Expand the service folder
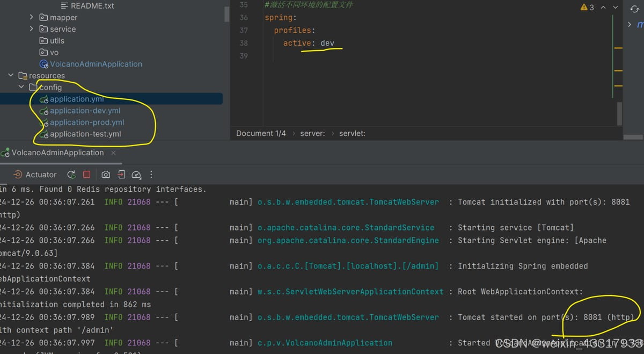 click(32, 29)
